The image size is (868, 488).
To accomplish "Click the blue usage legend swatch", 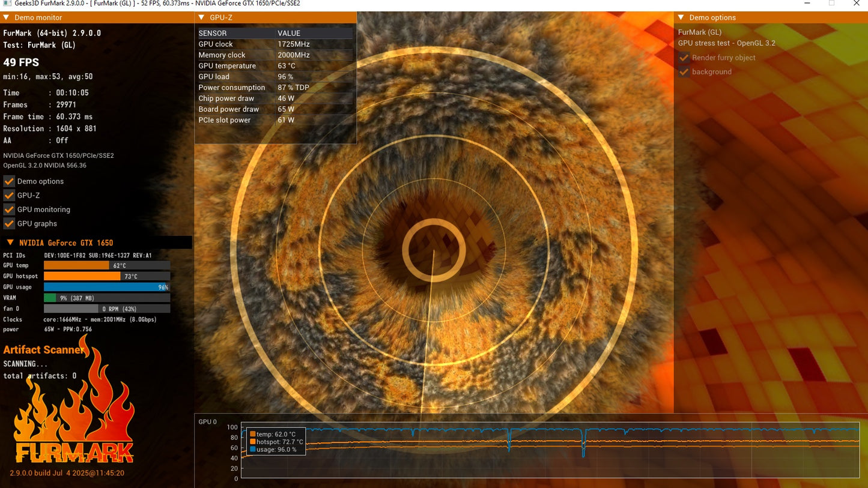I will point(253,449).
